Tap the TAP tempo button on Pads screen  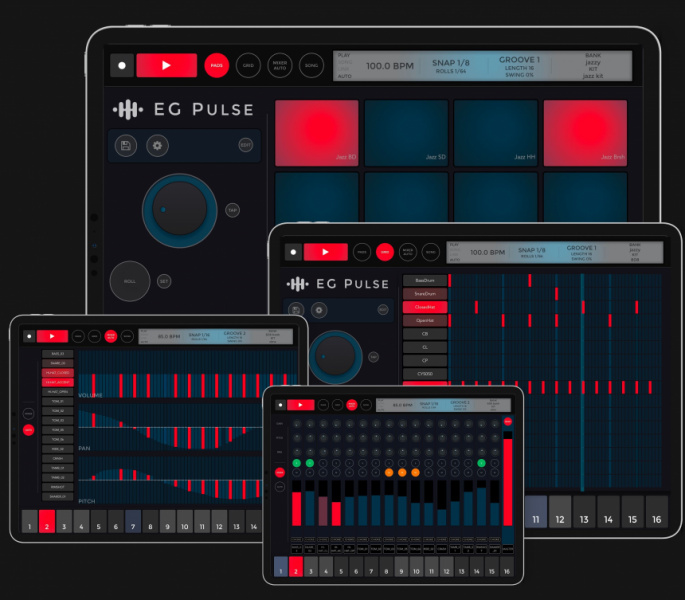coord(232,210)
